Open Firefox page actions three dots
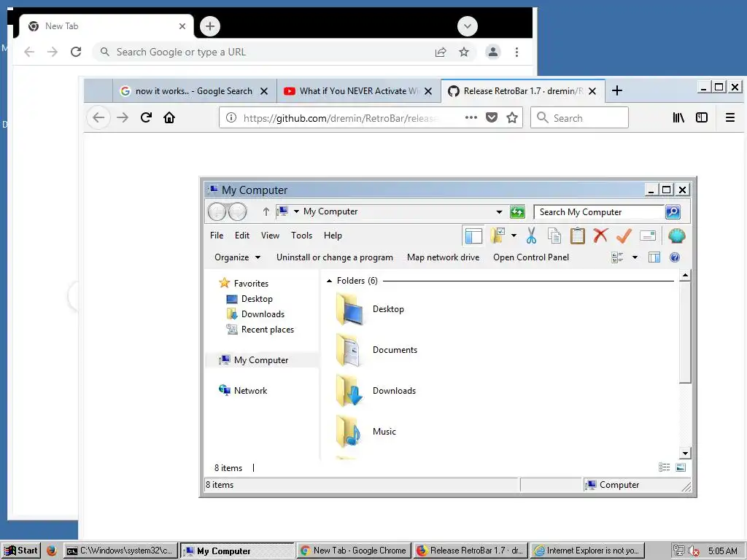The width and height of the screenshot is (747, 560). [471, 117]
